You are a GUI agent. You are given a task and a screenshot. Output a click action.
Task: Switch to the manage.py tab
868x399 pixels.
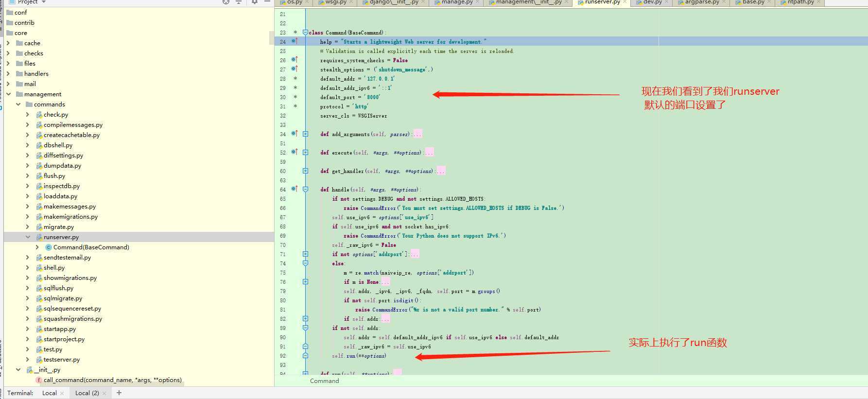click(x=457, y=2)
